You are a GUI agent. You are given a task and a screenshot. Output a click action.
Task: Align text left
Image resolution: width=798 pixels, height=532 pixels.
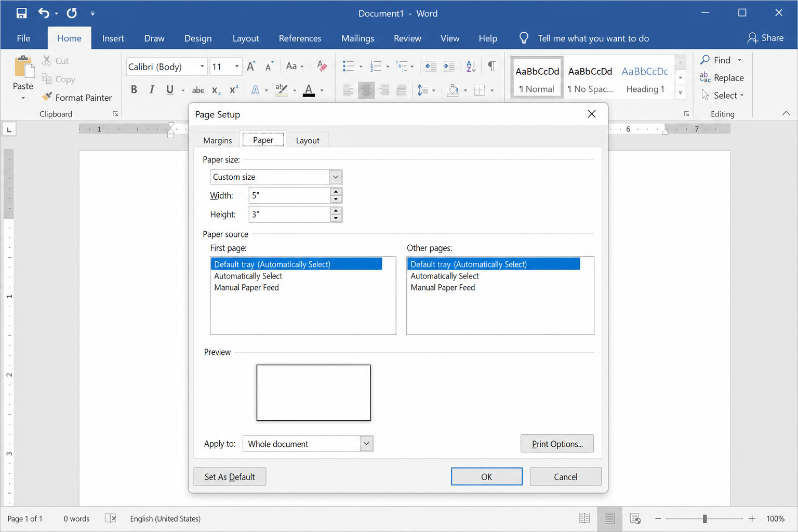click(348, 90)
